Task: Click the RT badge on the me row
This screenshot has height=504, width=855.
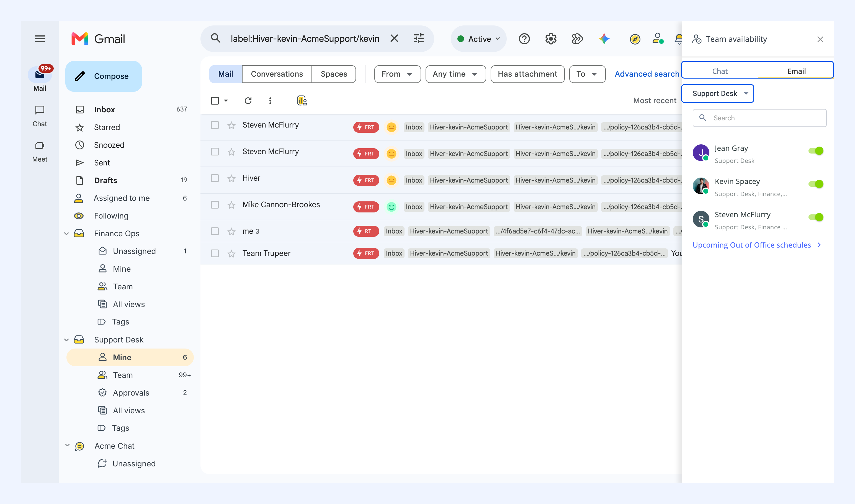Action: pos(366,231)
